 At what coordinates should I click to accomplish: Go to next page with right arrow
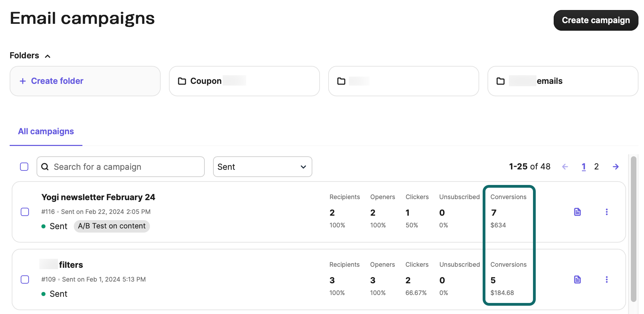coord(615,167)
